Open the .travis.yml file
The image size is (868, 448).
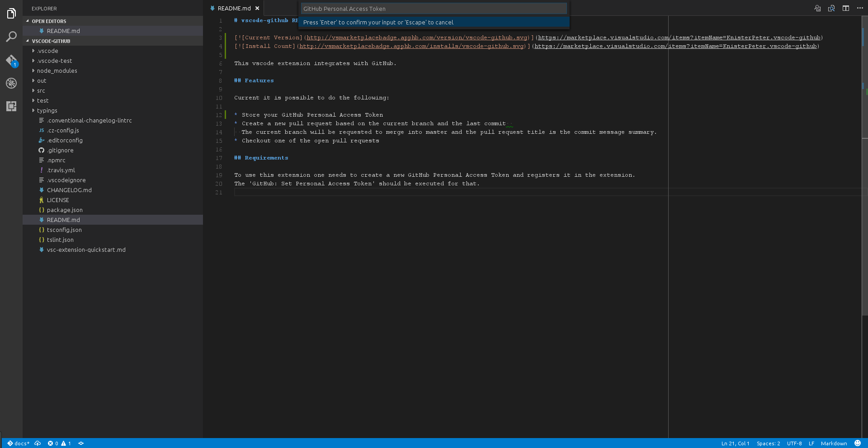113,170
